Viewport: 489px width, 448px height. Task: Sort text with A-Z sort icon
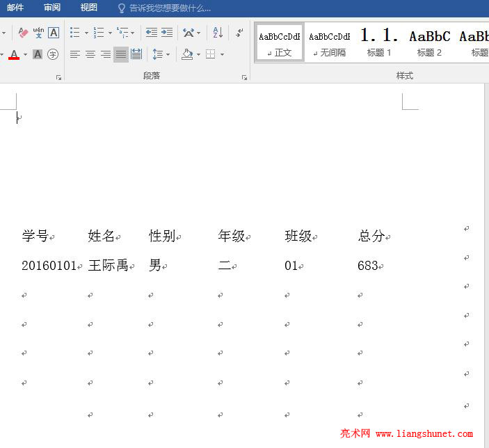(x=218, y=33)
